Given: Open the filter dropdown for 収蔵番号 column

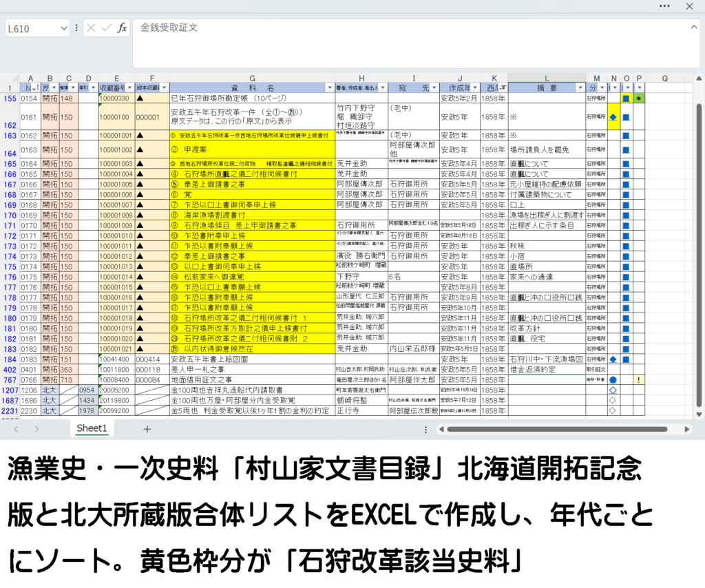Looking at the screenshot, I should [129, 87].
